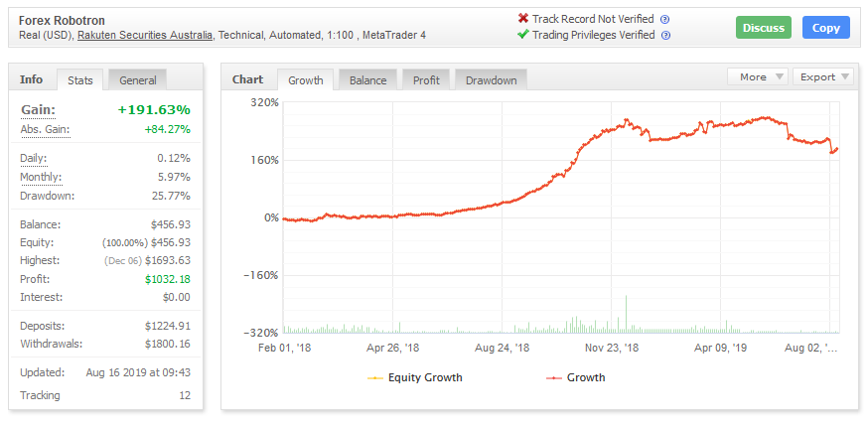Select the Drawdown chart tab
868x427 pixels.
click(491, 80)
